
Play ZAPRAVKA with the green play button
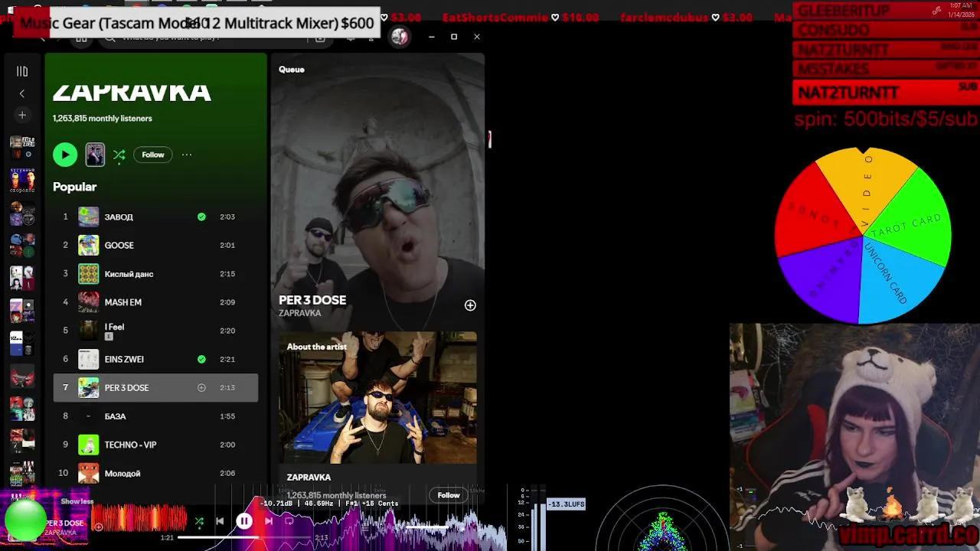point(65,155)
